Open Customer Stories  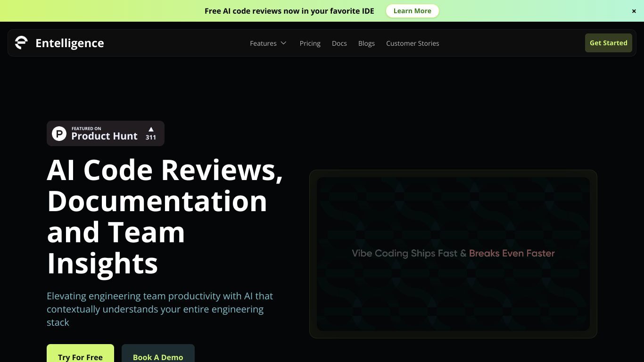[x=413, y=43]
